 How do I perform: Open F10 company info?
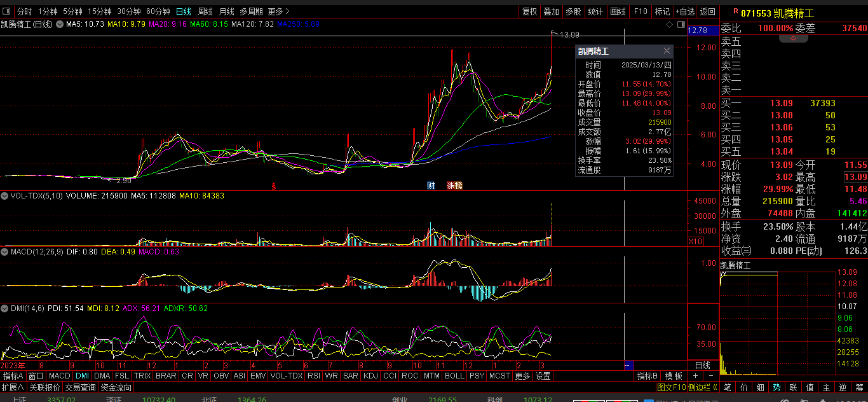point(641,11)
